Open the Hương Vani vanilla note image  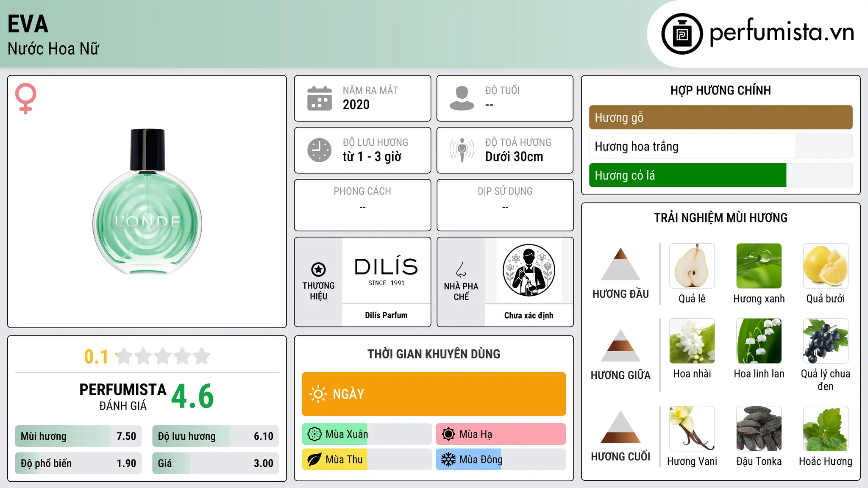point(692,429)
